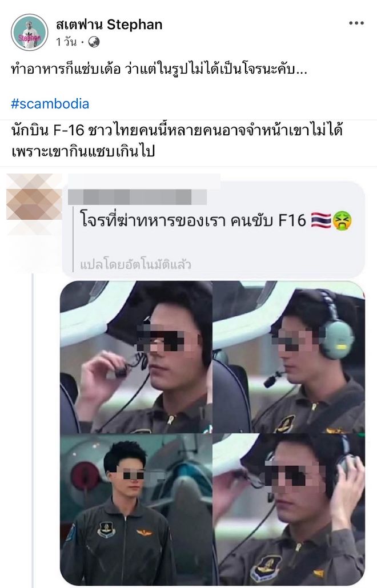
Task: Expand the truncated post text ellipsis
Action: coord(302,70)
